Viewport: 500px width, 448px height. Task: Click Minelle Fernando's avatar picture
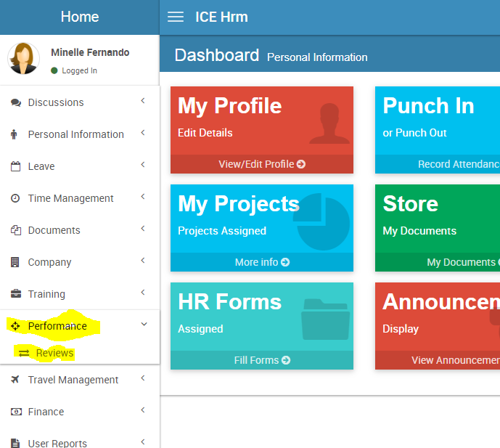[x=23, y=58]
